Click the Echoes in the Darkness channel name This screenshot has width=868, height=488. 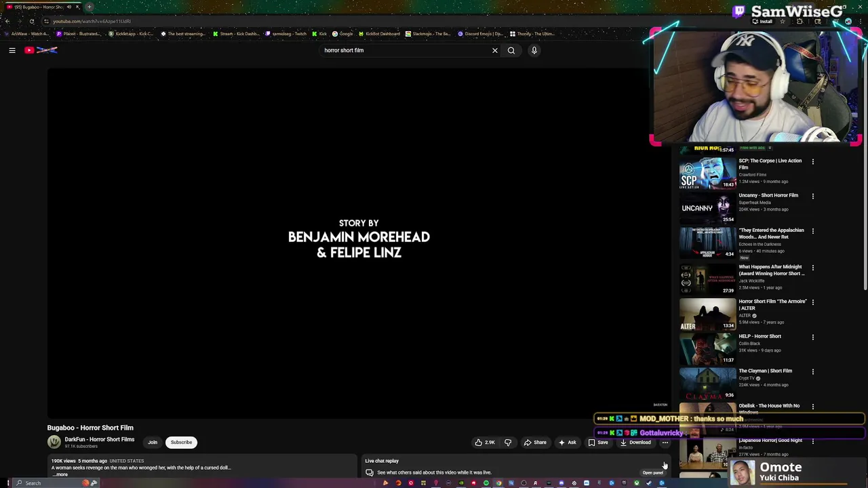point(759,244)
